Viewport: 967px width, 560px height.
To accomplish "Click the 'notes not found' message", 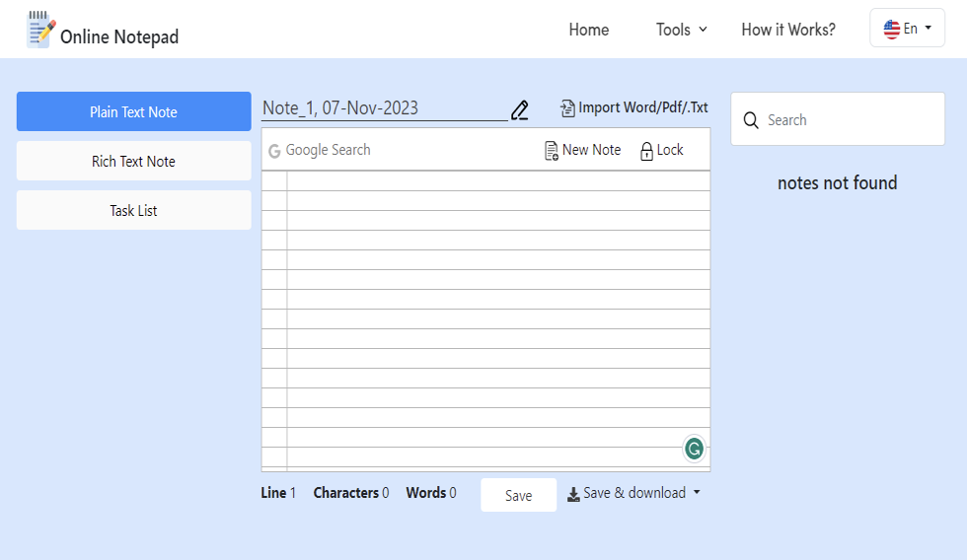I will coord(837,183).
